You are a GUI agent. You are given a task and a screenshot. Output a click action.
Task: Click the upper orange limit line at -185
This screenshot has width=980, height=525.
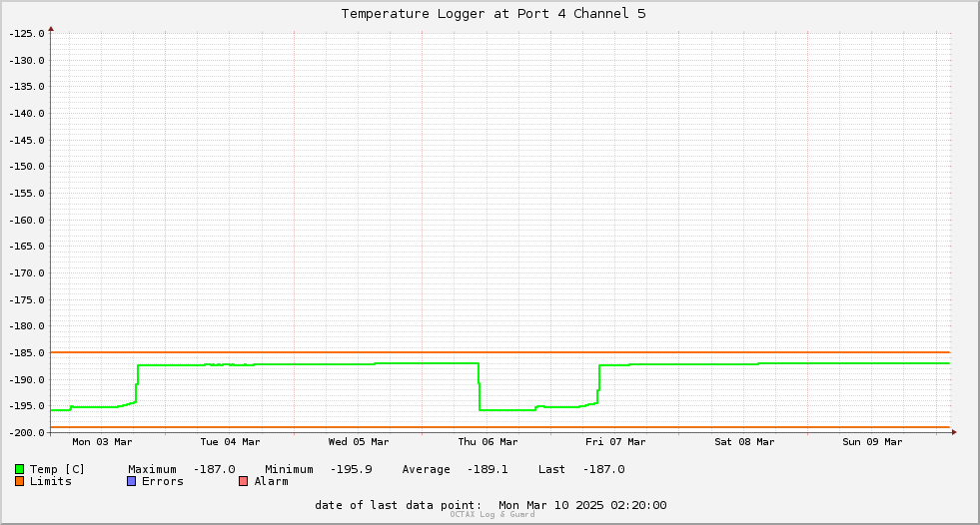(x=500, y=352)
